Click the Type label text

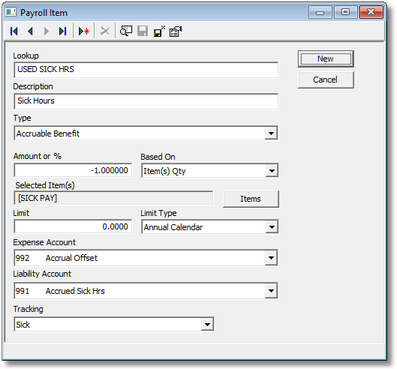point(22,118)
